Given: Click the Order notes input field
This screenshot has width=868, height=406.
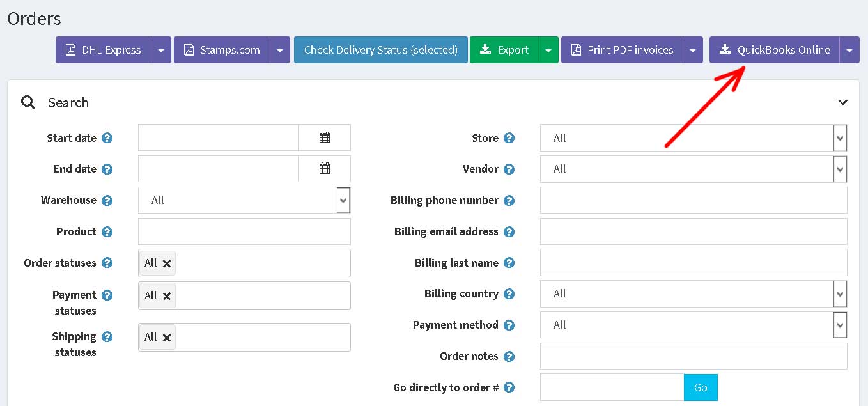Looking at the screenshot, I should coord(694,356).
